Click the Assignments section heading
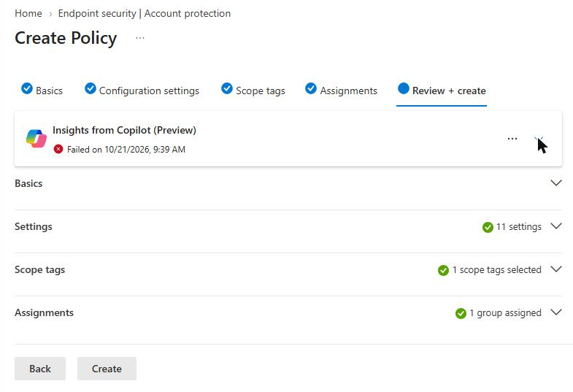This screenshot has width=573, height=392. pyautogui.click(x=45, y=312)
